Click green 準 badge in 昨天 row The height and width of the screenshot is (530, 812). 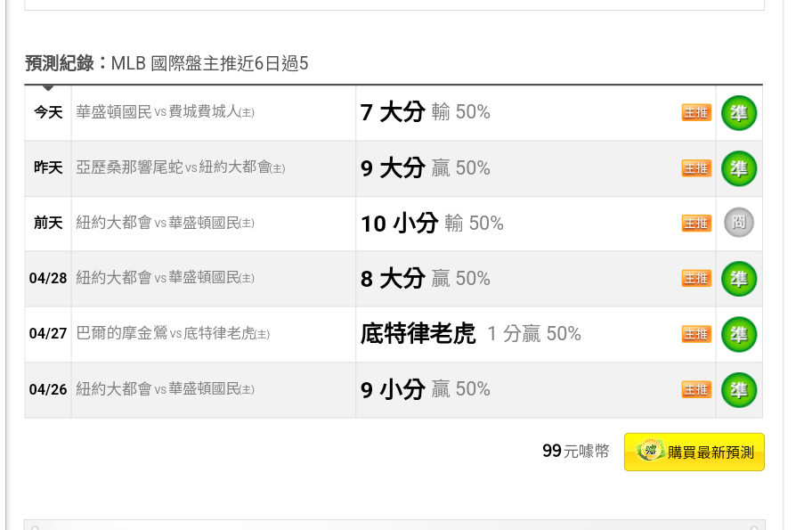tap(739, 168)
